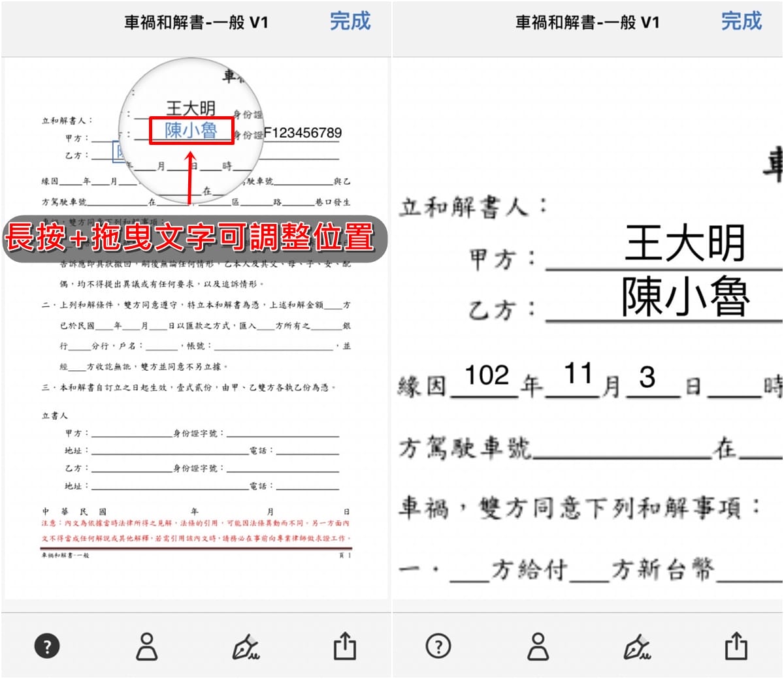Select the day value 3 before 日

(647, 377)
